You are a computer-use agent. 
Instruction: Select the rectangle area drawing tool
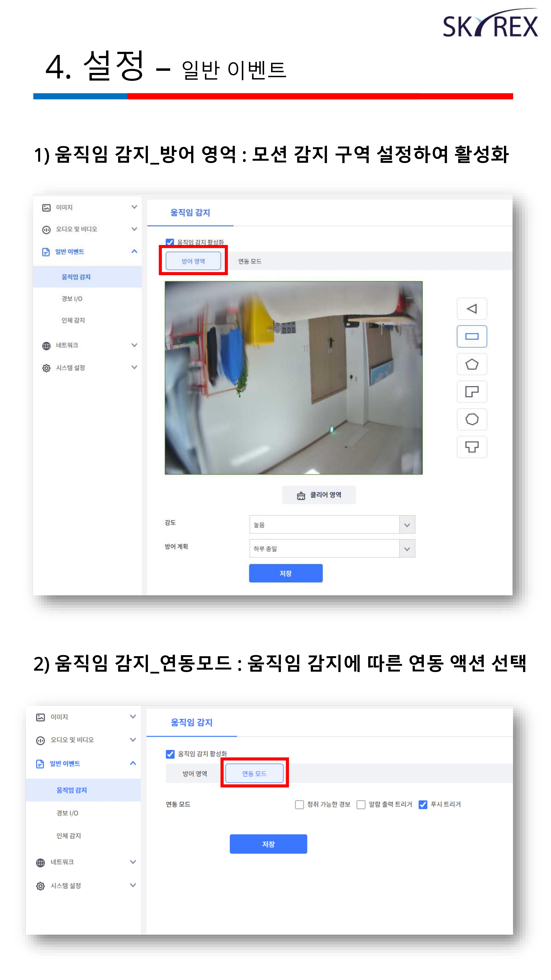tap(471, 336)
